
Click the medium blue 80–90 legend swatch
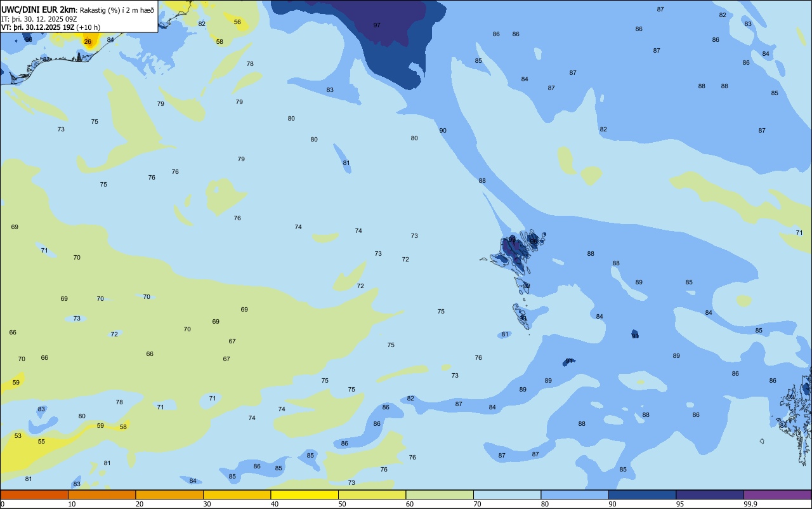pos(575,494)
